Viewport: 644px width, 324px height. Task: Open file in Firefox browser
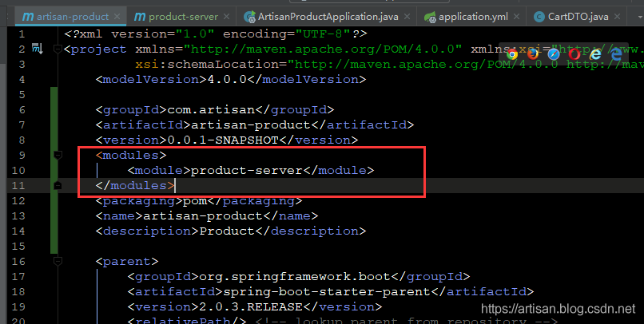pos(533,54)
